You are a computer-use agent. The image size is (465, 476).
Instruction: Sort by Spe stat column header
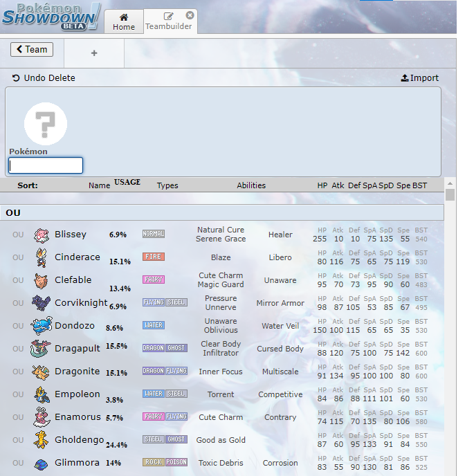pyautogui.click(x=403, y=185)
